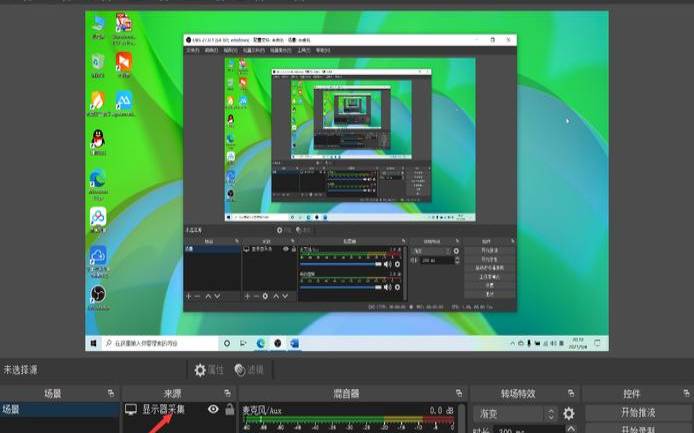Open transition properties gear next to 渐变
The width and height of the screenshot is (694, 433).
tap(569, 414)
